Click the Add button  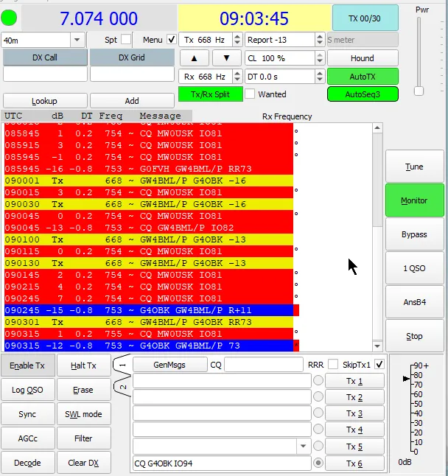[132, 101]
